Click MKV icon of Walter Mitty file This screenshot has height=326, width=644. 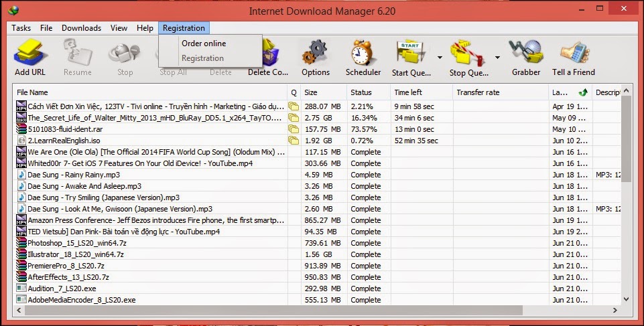pyautogui.click(x=21, y=118)
